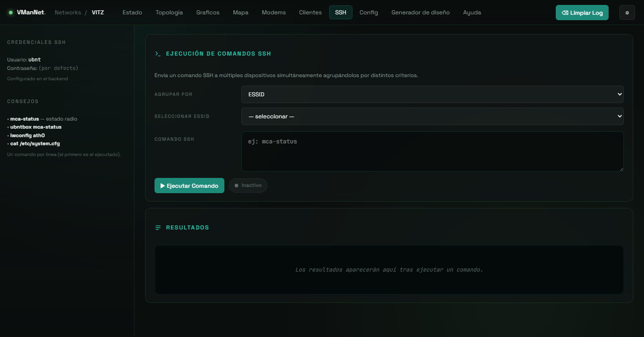Open the Estado tab

coord(132,13)
